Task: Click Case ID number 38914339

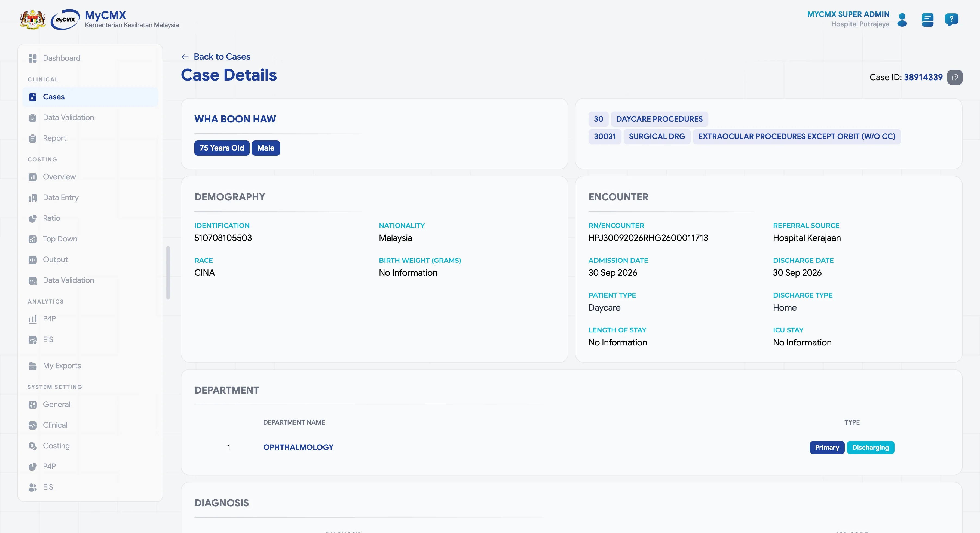Action: 923,77
